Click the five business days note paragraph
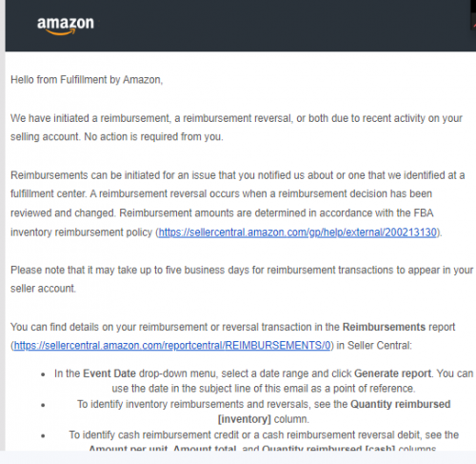The width and height of the screenshot is (476, 464). tap(242, 279)
